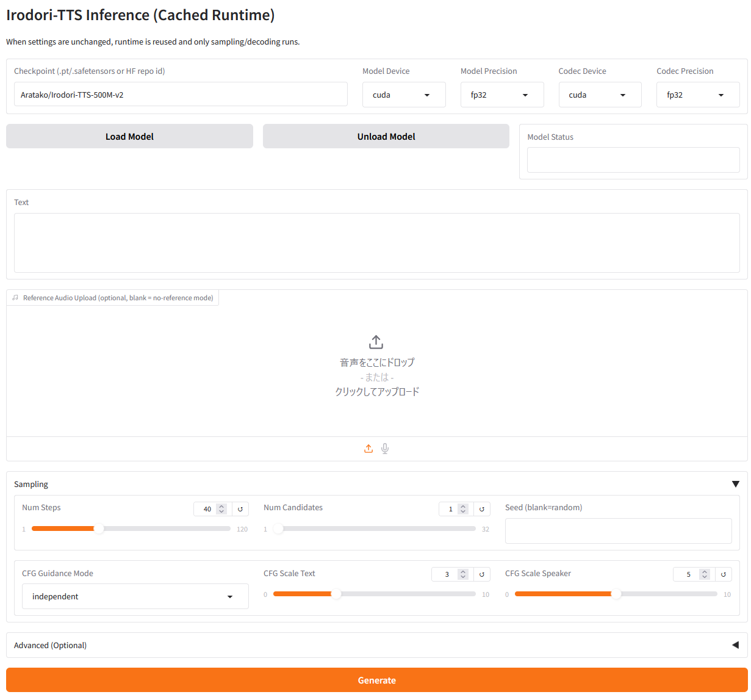751x700 pixels.
Task: Click the orange Generate button
Action: click(x=376, y=680)
